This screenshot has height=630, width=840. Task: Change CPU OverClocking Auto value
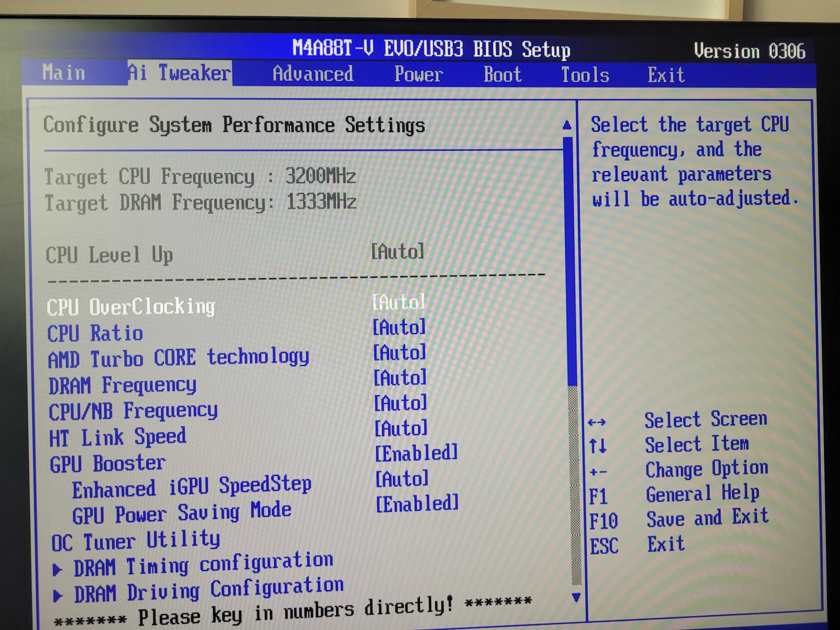[x=398, y=302]
